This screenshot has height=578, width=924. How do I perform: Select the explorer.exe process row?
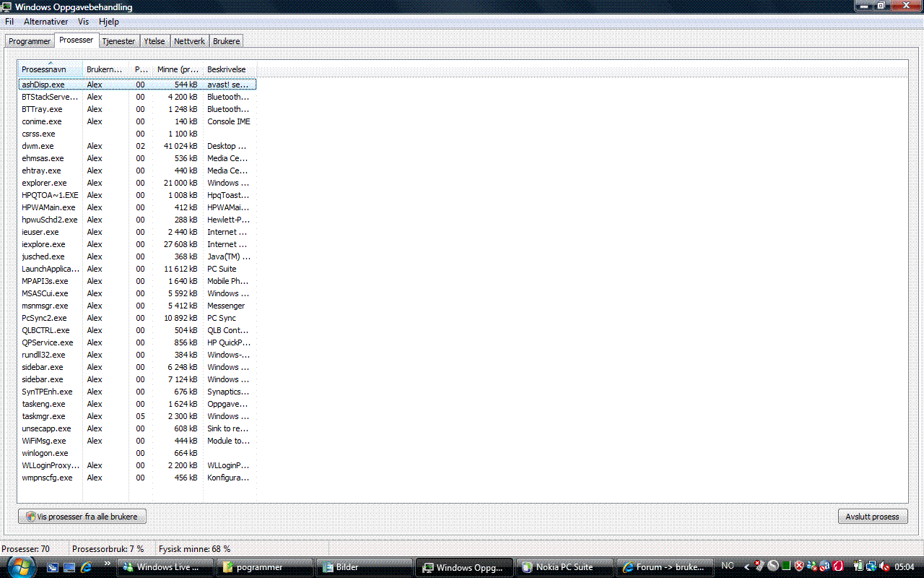click(x=137, y=183)
